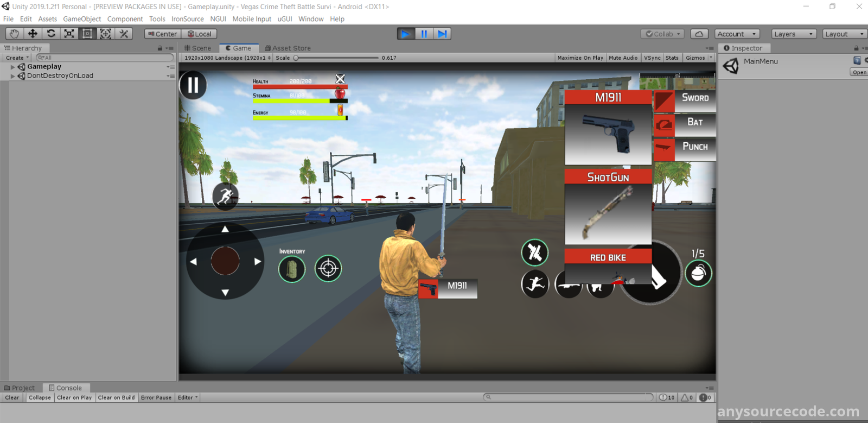The image size is (868, 423).
Task: Adjust the Game view Scale slider
Action: (297, 58)
